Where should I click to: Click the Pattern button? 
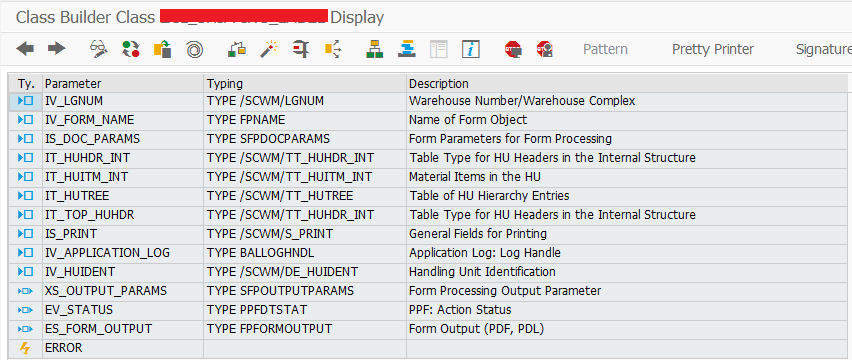[605, 49]
